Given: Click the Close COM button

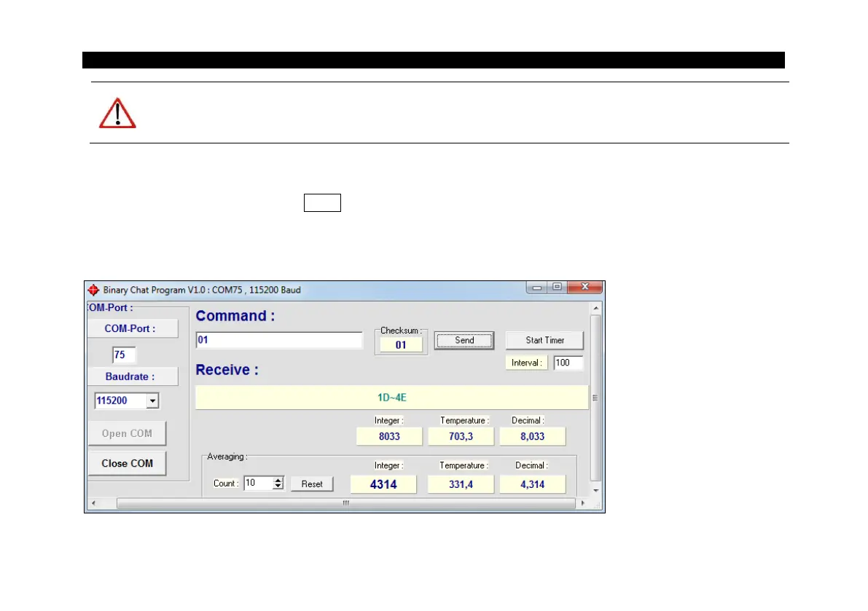Looking at the screenshot, I should coord(127,463).
